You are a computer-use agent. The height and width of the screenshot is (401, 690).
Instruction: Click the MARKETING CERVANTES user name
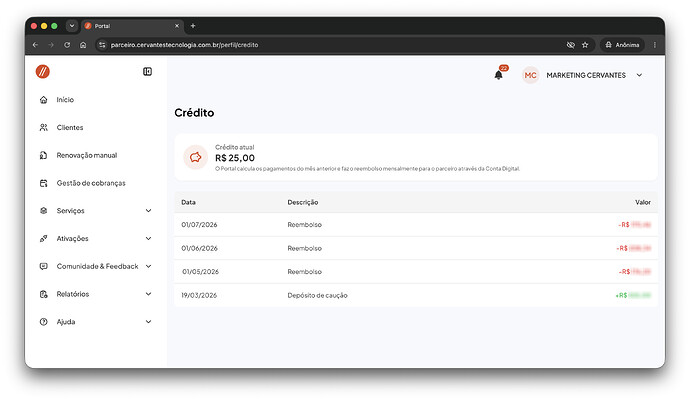coord(586,75)
